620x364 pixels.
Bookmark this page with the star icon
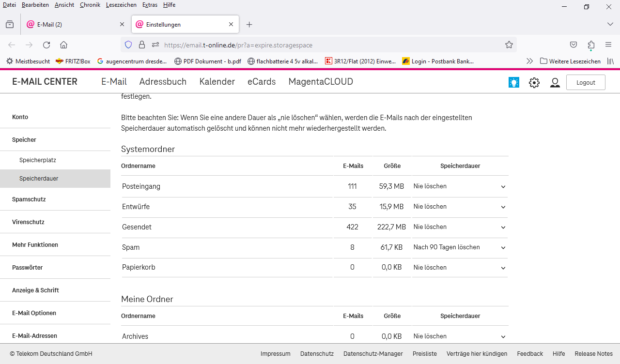[509, 45]
